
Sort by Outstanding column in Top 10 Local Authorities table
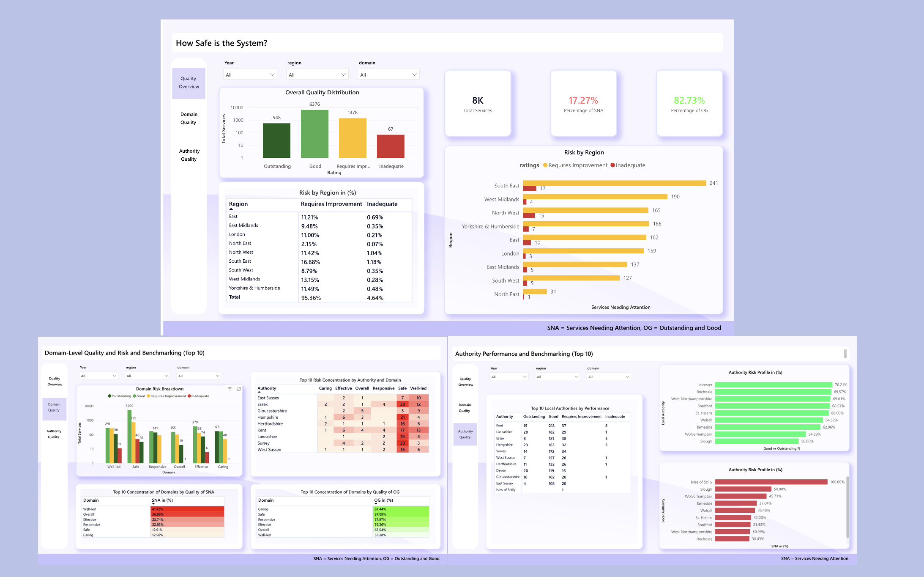click(x=534, y=417)
